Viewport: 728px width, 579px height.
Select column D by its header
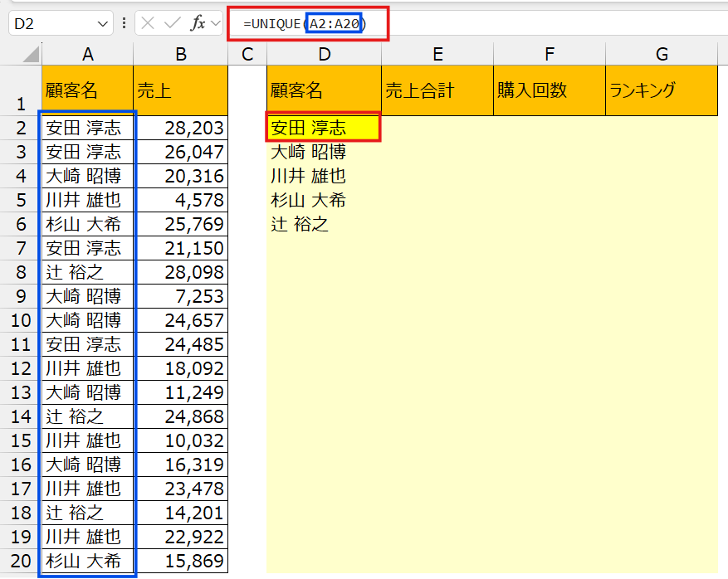click(x=324, y=55)
